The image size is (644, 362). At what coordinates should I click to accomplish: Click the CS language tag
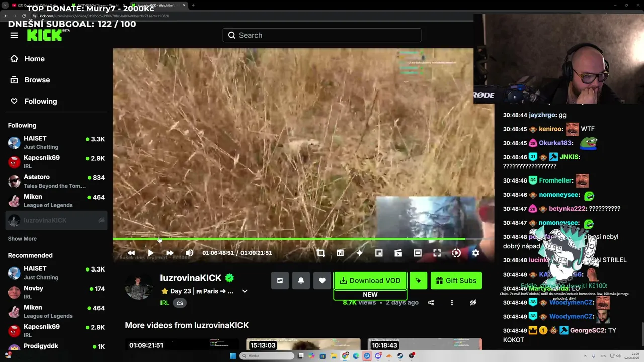pos(180,303)
